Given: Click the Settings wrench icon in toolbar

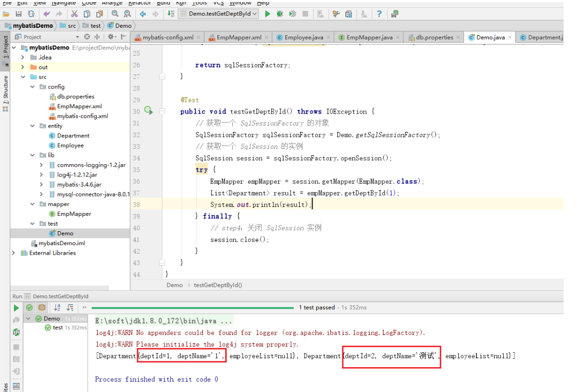Looking at the screenshot, I should point(336,14).
